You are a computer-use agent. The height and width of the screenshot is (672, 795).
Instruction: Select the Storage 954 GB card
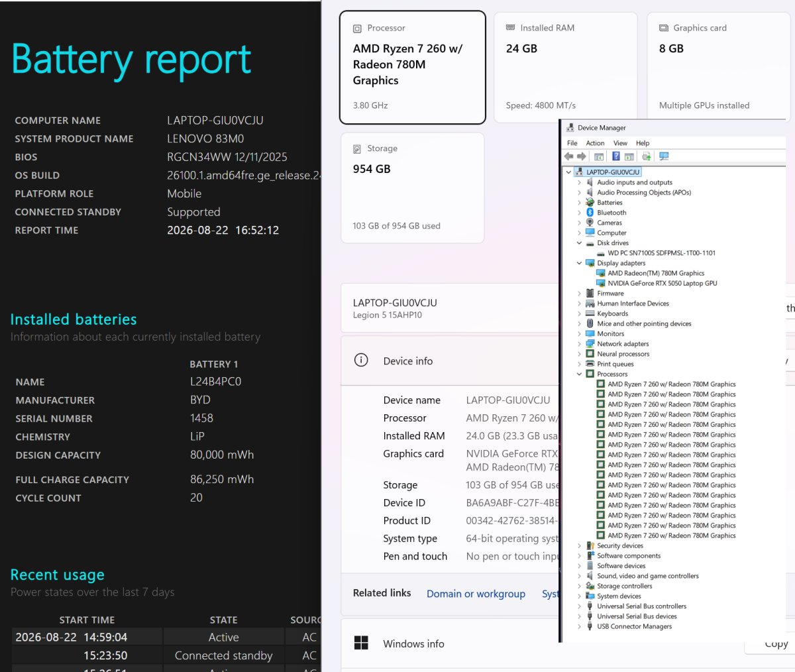click(412, 188)
